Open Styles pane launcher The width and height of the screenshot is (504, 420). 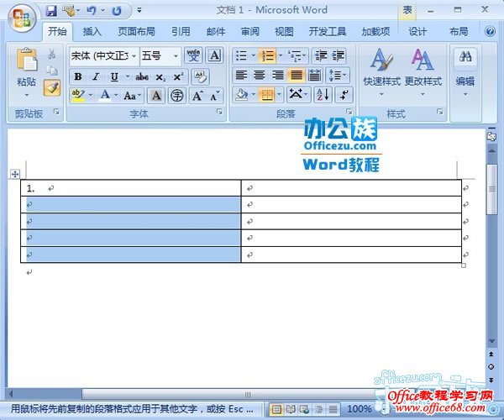439,112
